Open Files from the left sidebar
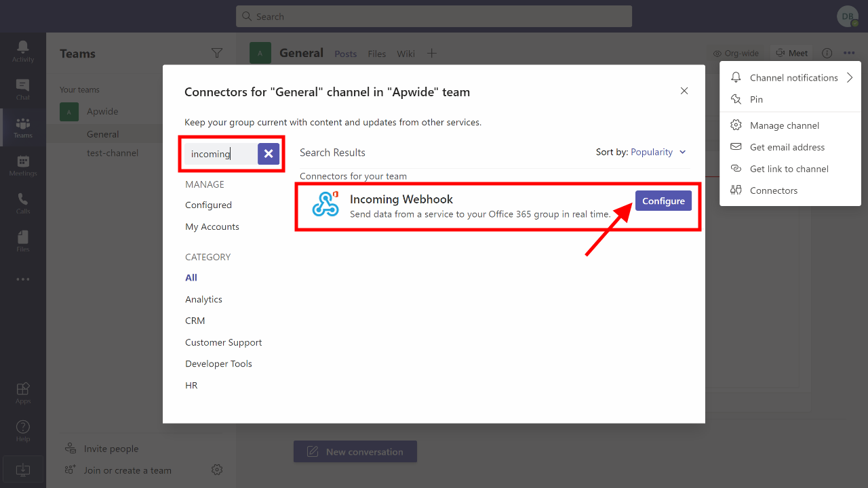Viewport: 868px width, 488px height. coord(22,241)
